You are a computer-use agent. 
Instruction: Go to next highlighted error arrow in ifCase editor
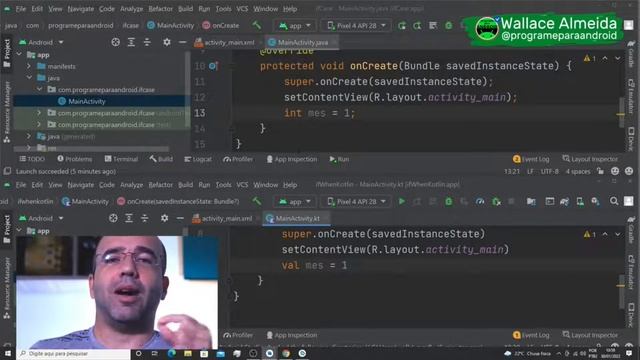click(618, 59)
